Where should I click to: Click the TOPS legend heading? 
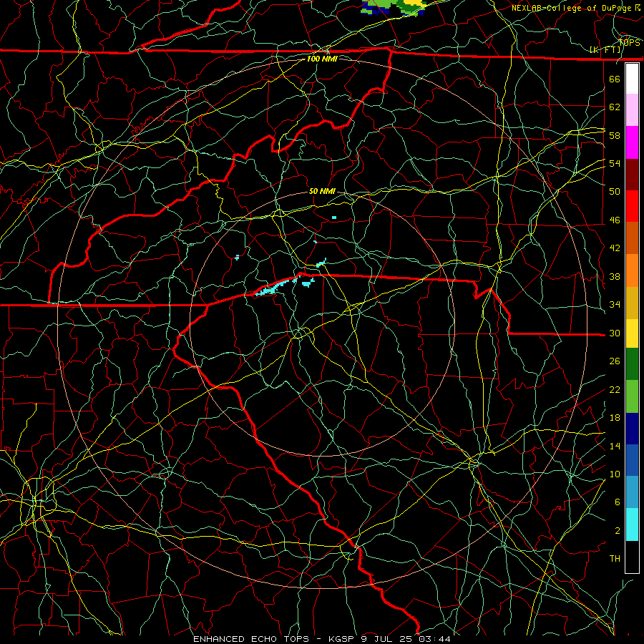(x=629, y=43)
